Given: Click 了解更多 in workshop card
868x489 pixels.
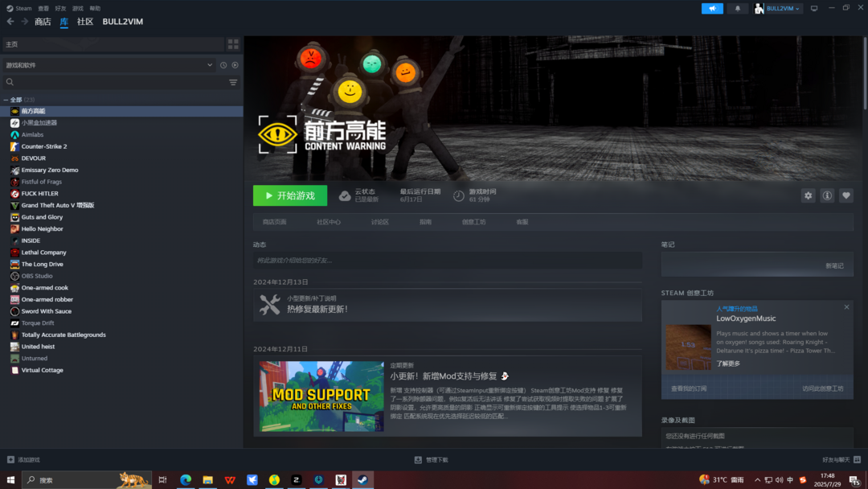Looking at the screenshot, I should [x=728, y=364].
